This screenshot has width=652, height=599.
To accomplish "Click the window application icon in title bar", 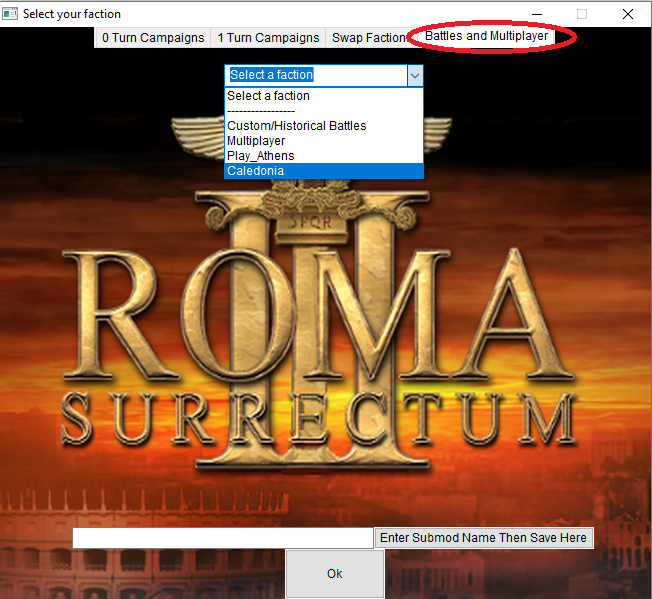I will coord(10,14).
